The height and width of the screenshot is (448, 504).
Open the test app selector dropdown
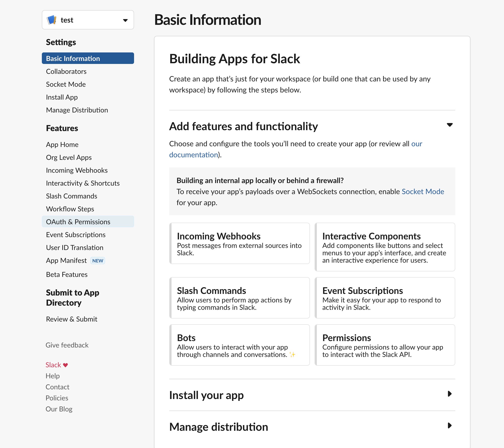pos(125,20)
